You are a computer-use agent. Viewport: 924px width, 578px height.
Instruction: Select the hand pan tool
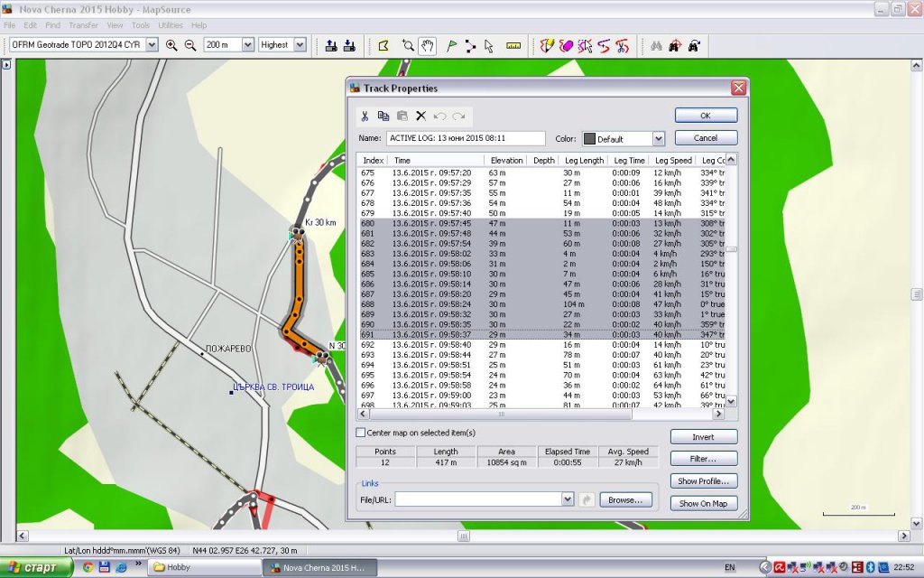coord(428,45)
